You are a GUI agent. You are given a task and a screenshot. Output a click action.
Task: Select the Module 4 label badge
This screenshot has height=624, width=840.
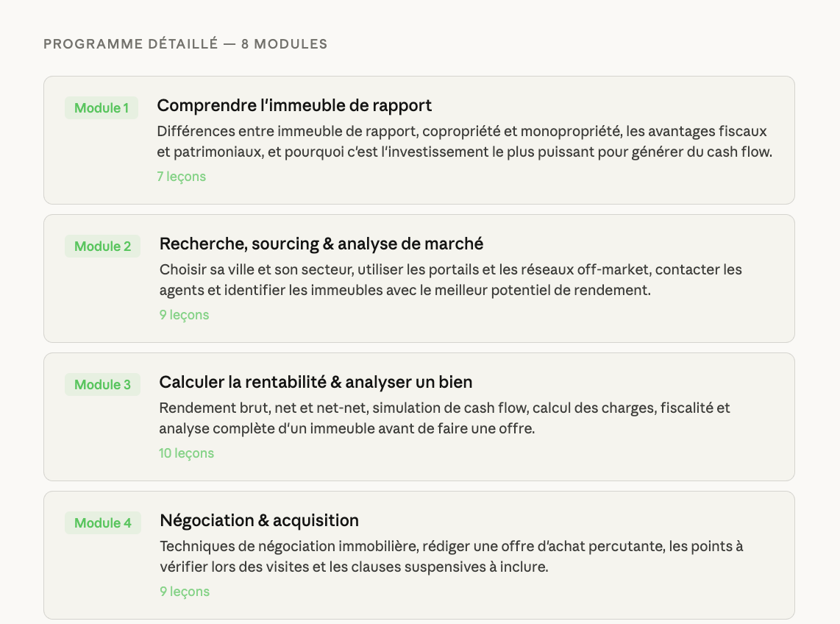(x=103, y=523)
